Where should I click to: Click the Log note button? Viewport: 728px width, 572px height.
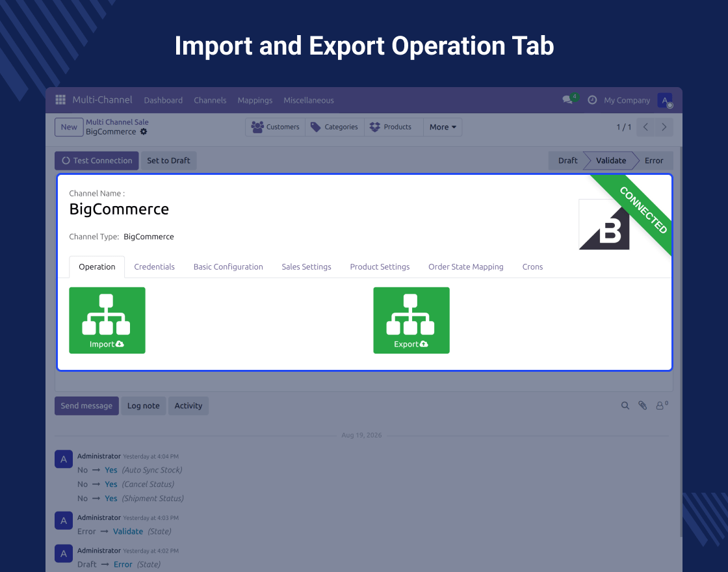click(x=144, y=406)
